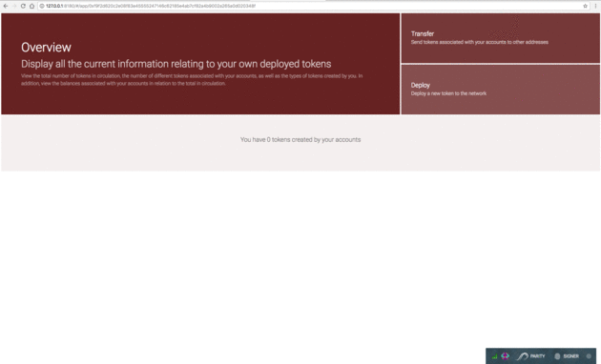Click the "You have 0 tokens" message
This screenshot has width=601, height=364.
pyautogui.click(x=300, y=140)
